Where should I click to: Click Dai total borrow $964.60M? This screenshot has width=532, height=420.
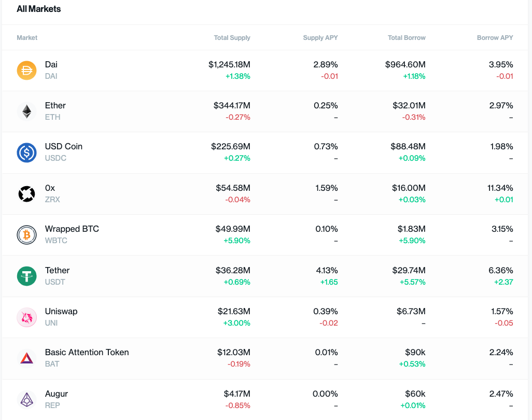pyautogui.click(x=405, y=64)
